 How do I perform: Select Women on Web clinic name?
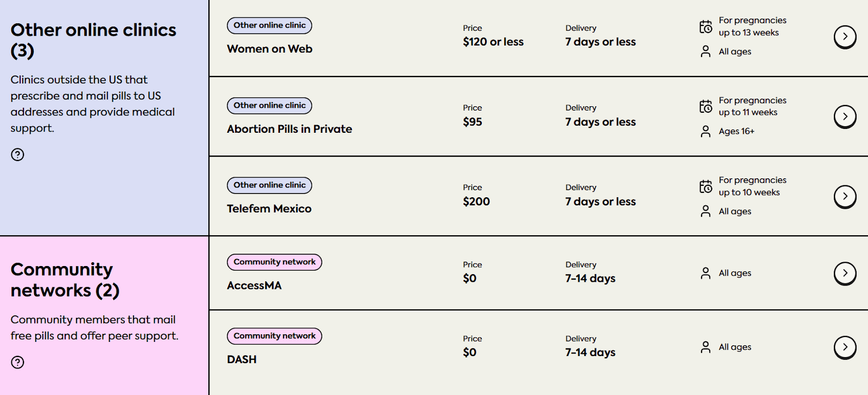pos(270,49)
